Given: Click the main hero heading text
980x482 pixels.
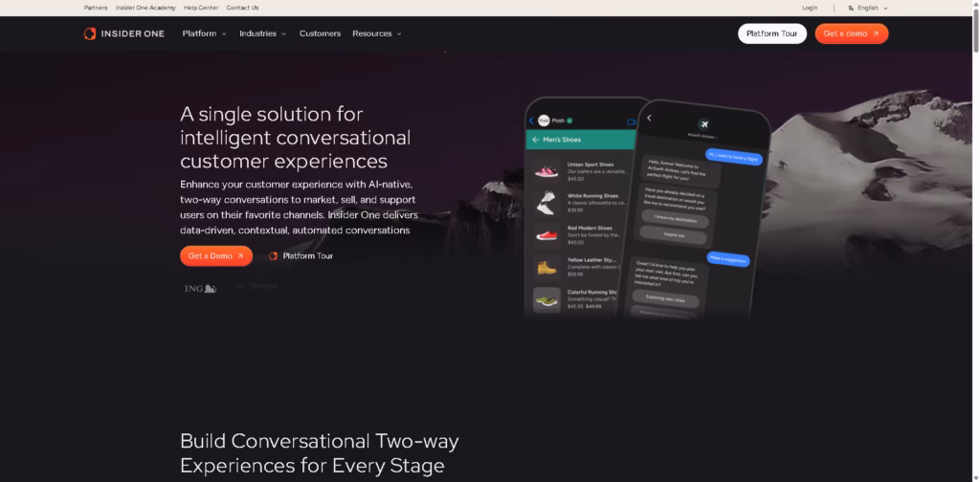Looking at the screenshot, I should 296,138.
